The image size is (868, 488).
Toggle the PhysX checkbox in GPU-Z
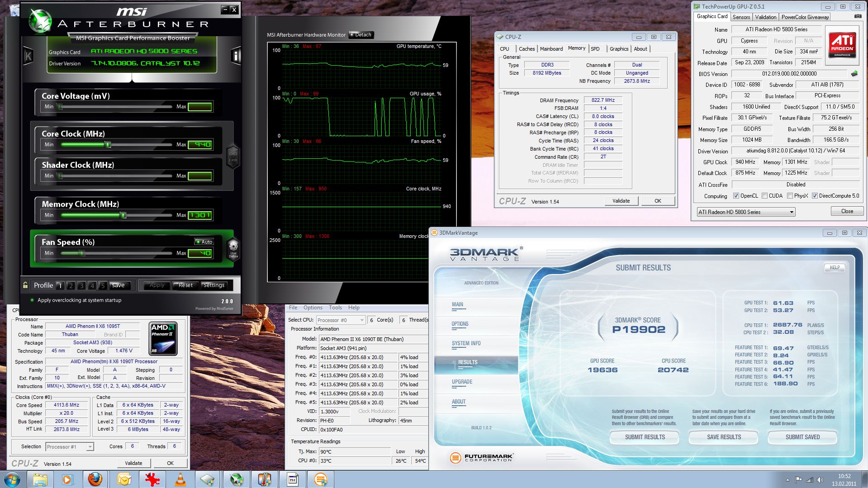click(x=790, y=196)
